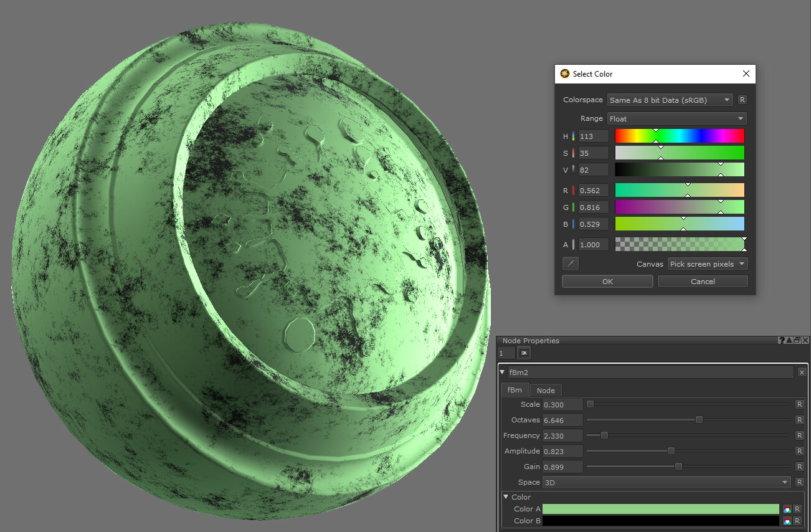The height and width of the screenshot is (532, 811).
Task: Reset the Octaves value with R button
Action: [800, 420]
